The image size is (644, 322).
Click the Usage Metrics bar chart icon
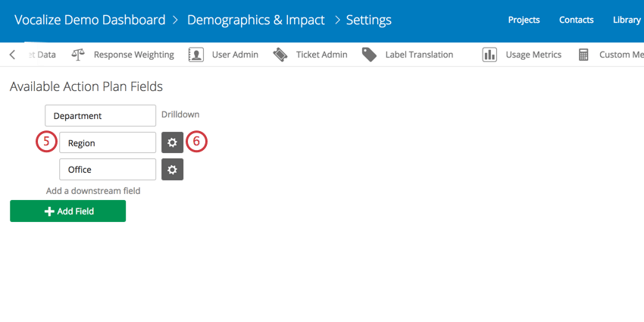pos(489,55)
